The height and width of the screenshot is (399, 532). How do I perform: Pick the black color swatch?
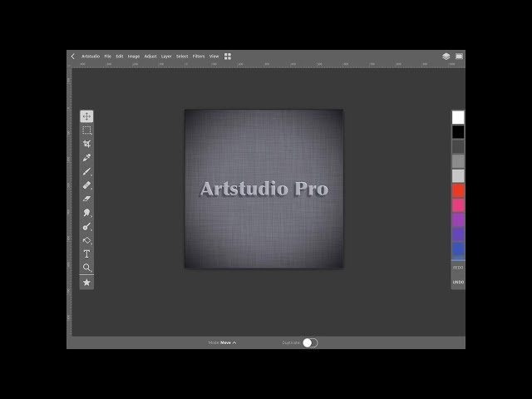pos(458,132)
